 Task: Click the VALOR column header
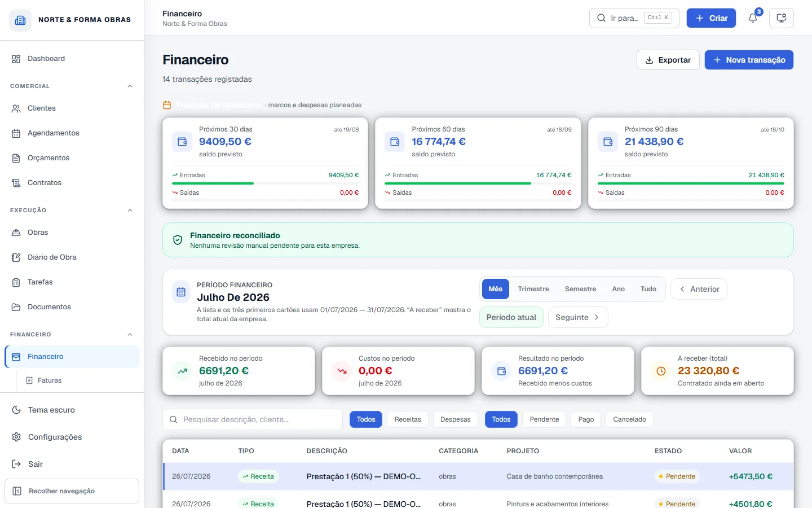click(740, 451)
